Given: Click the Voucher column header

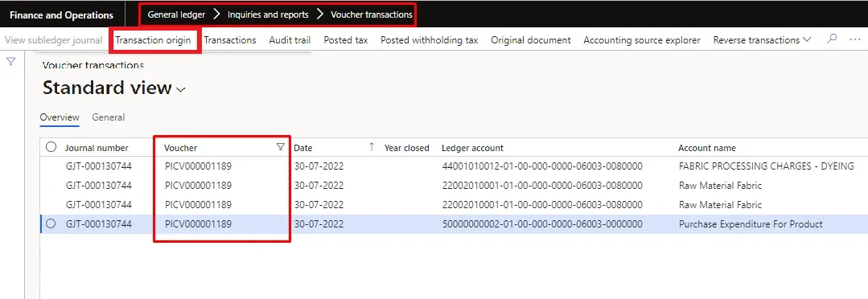Looking at the screenshot, I should tap(180, 148).
